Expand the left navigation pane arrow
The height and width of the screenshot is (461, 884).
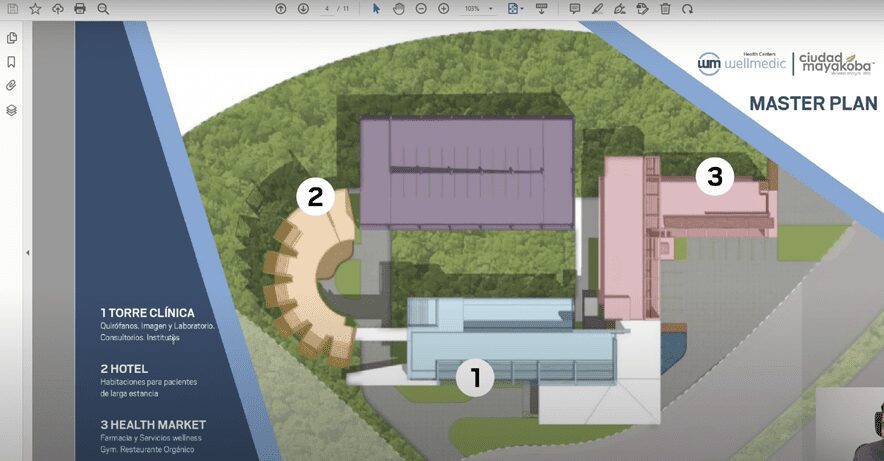click(27, 253)
